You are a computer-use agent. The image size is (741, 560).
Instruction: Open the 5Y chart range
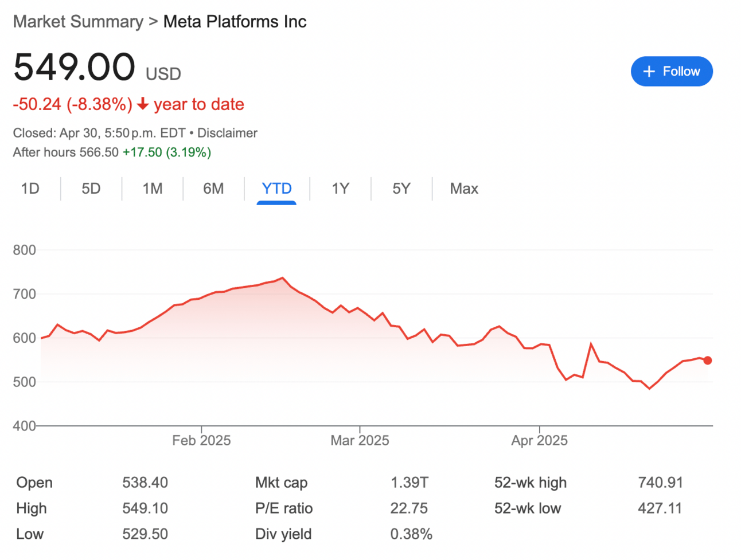tap(401, 189)
